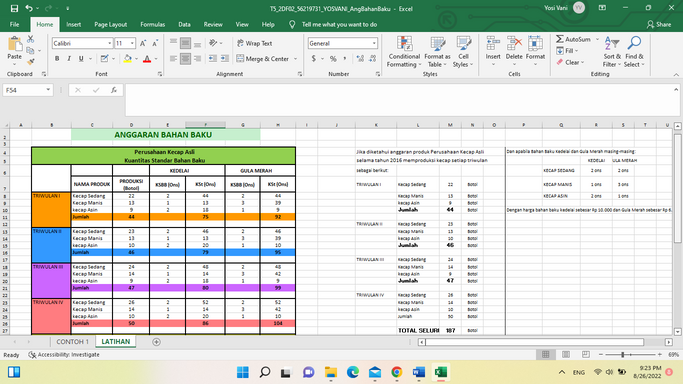Align text to top of cell
This screenshot has height=384, width=683.
click(x=173, y=43)
